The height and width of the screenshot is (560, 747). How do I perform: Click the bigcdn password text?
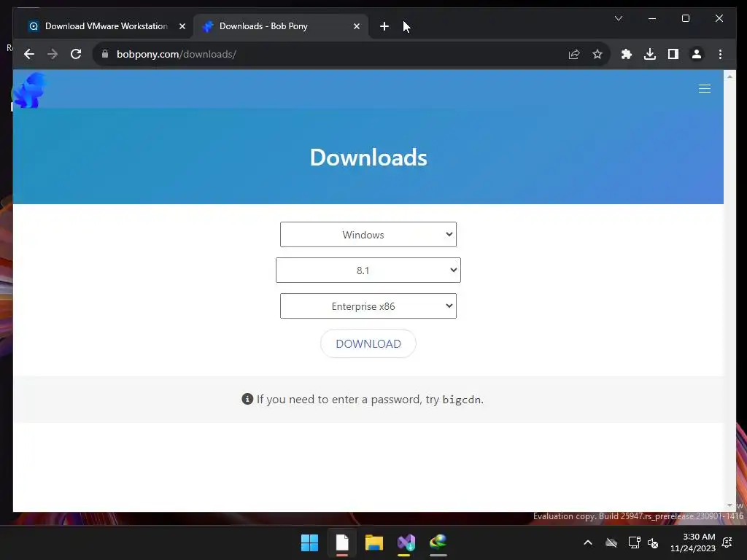click(461, 400)
